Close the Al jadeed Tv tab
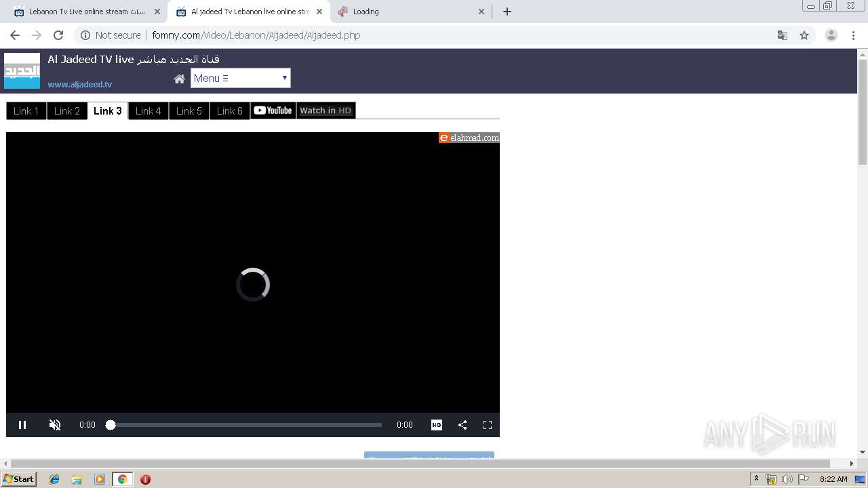The width and height of the screenshot is (868, 488). tap(319, 12)
